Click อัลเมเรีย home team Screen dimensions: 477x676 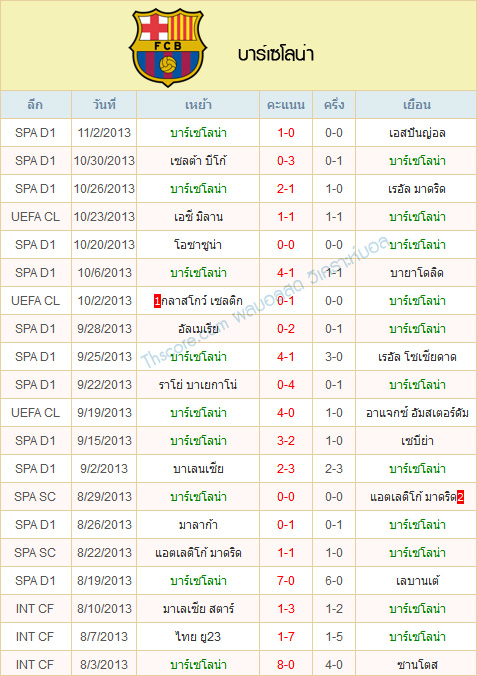click(x=198, y=329)
